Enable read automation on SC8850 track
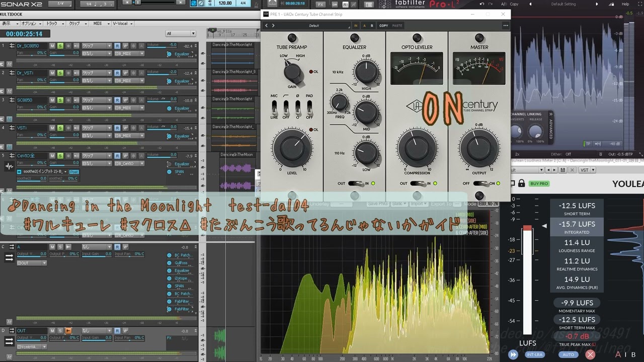The height and width of the screenshot is (362, 644). point(117,100)
